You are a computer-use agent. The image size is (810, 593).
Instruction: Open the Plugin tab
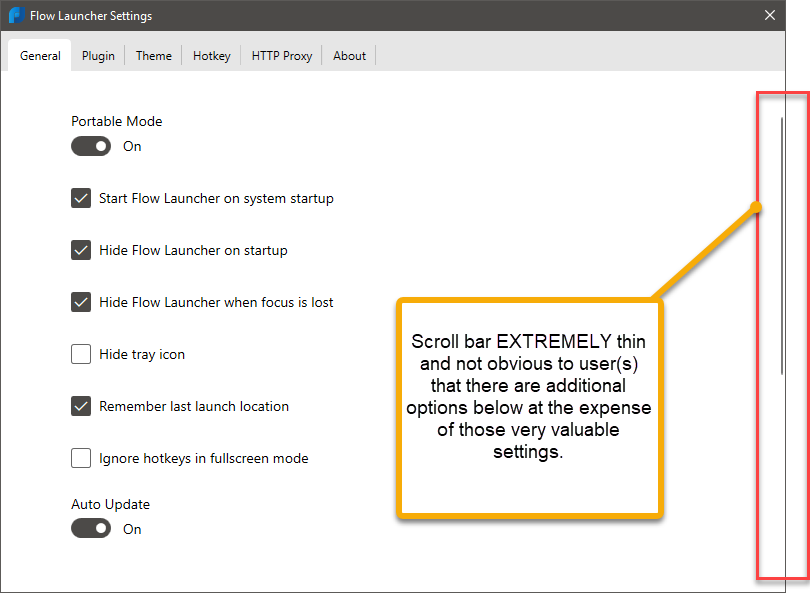coord(98,55)
